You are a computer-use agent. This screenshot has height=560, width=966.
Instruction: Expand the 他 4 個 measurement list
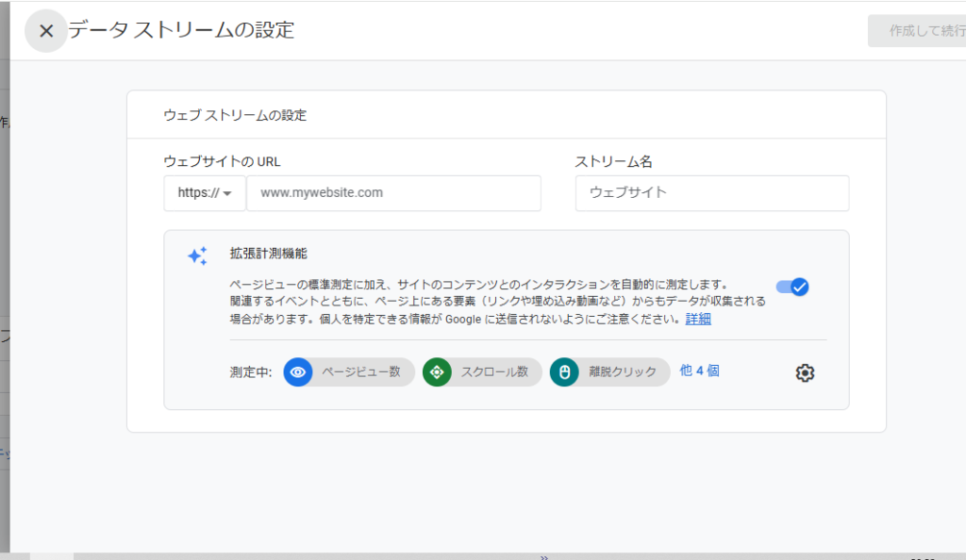699,371
